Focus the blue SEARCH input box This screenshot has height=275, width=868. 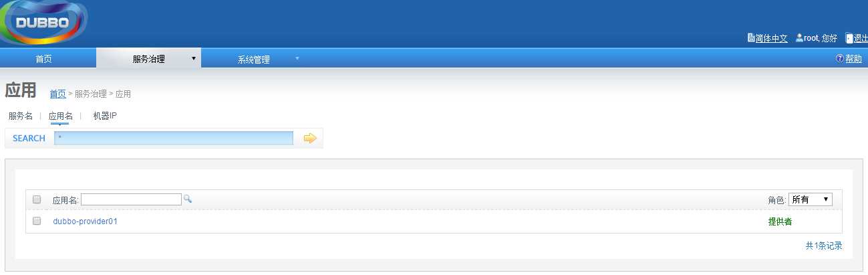[174, 138]
